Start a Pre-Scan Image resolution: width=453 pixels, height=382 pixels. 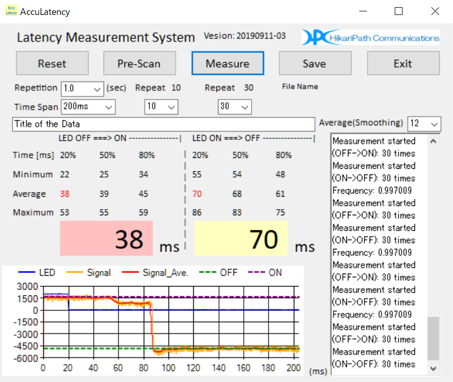coord(139,63)
